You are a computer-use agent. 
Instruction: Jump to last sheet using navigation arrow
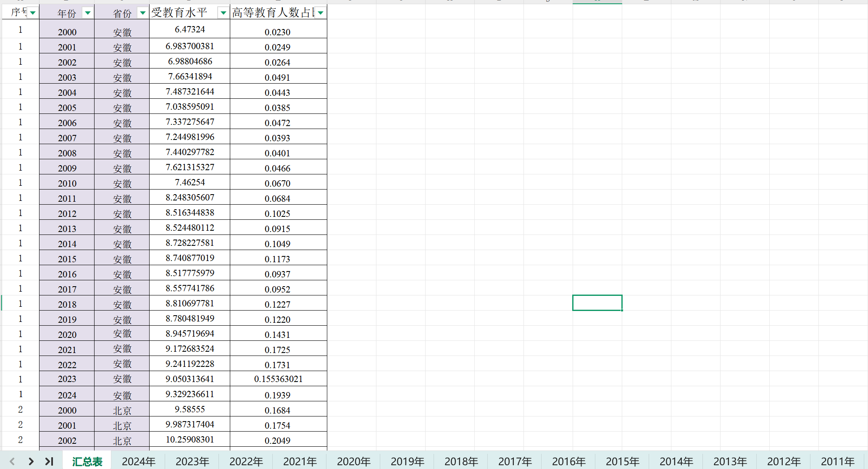point(49,461)
